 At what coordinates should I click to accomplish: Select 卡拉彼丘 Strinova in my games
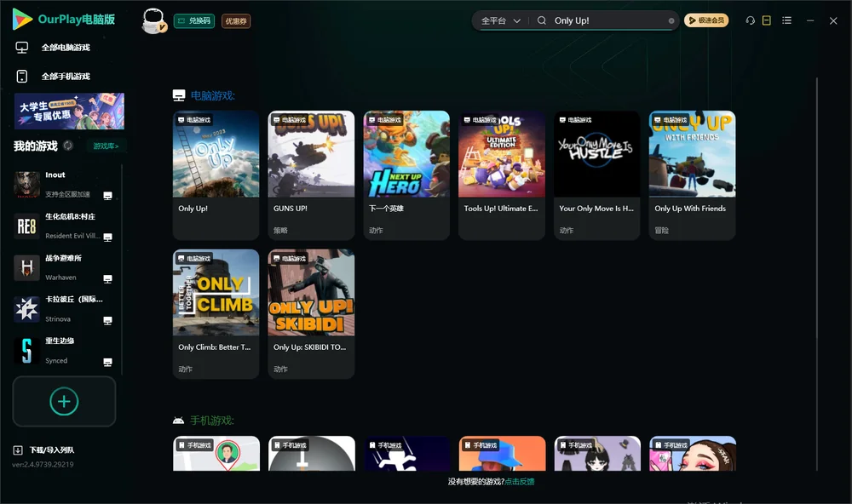64,310
